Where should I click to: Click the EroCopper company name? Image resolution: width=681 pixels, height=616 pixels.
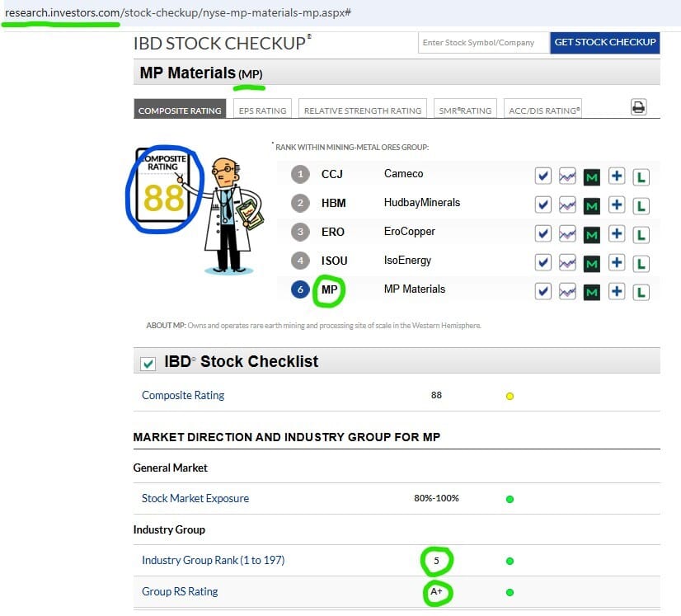tap(409, 232)
